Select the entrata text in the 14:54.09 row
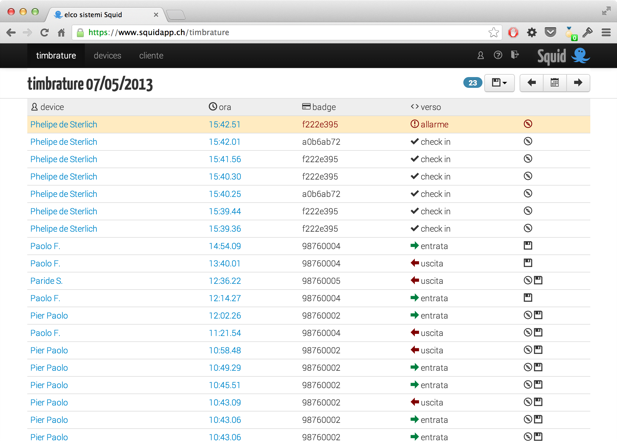This screenshot has width=617, height=443. (434, 246)
